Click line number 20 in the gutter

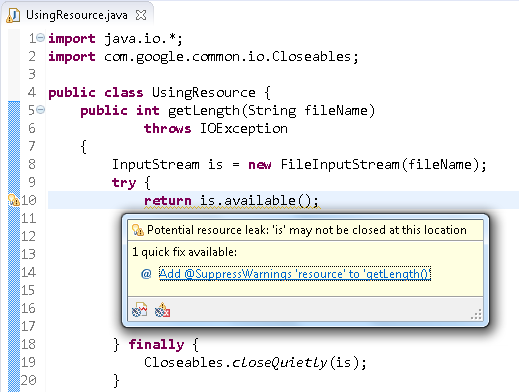click(x=28, y=380)
